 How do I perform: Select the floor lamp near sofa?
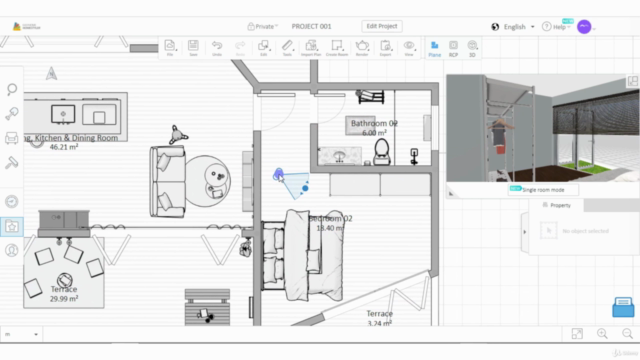point(177,135)
